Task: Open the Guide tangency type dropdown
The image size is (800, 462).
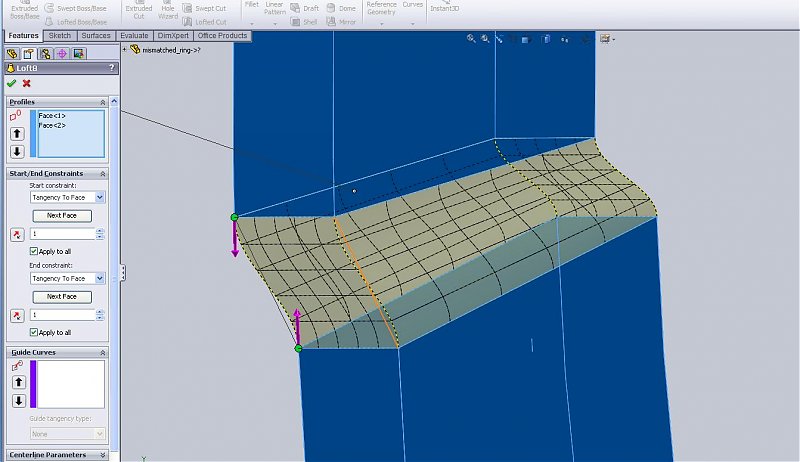Action: (99, 434)
